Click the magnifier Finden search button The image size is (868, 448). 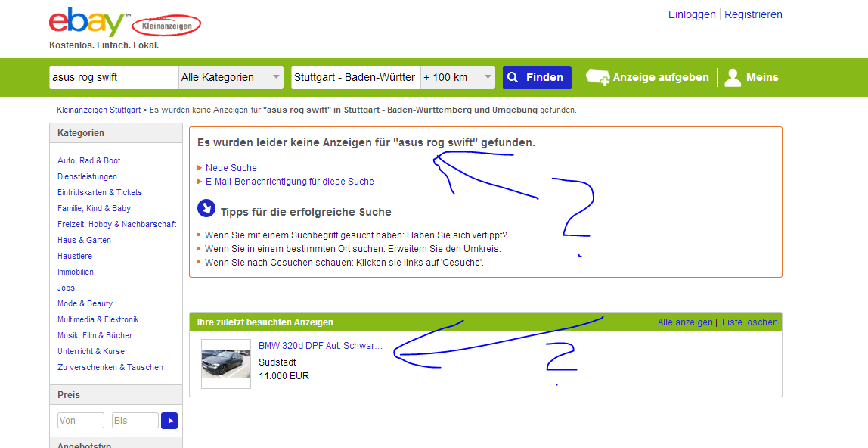point(536,77)
